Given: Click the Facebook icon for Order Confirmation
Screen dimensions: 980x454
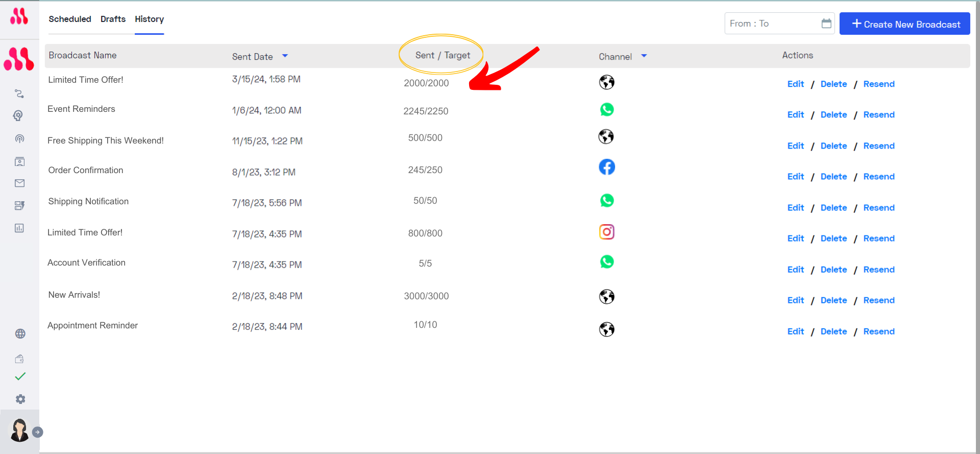Looking at the screenshot, I should tap(606, 167).
